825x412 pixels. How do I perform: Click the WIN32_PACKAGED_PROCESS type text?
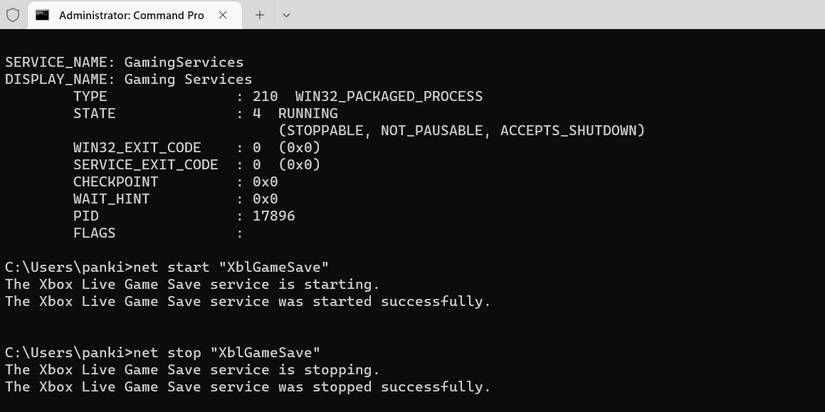tap(388, 97)
